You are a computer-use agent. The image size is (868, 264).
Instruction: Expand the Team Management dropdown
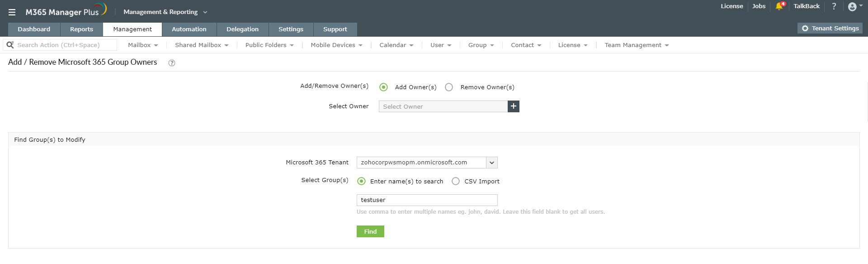637,45
